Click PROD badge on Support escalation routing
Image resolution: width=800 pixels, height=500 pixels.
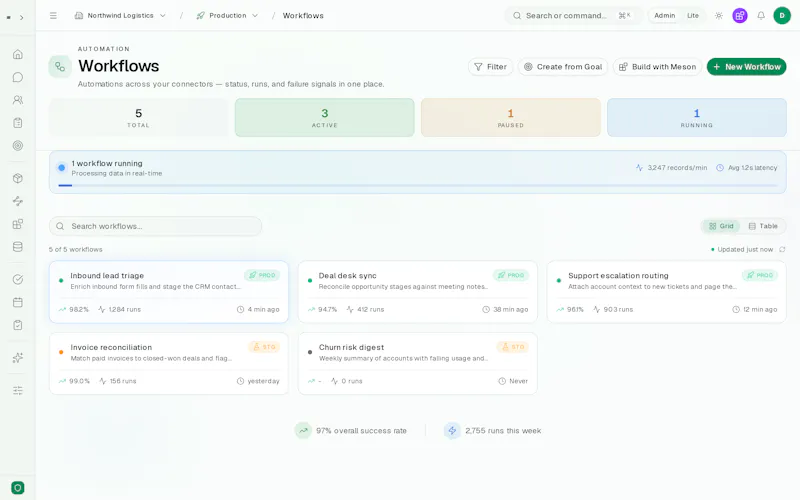(x=760, y=276)
